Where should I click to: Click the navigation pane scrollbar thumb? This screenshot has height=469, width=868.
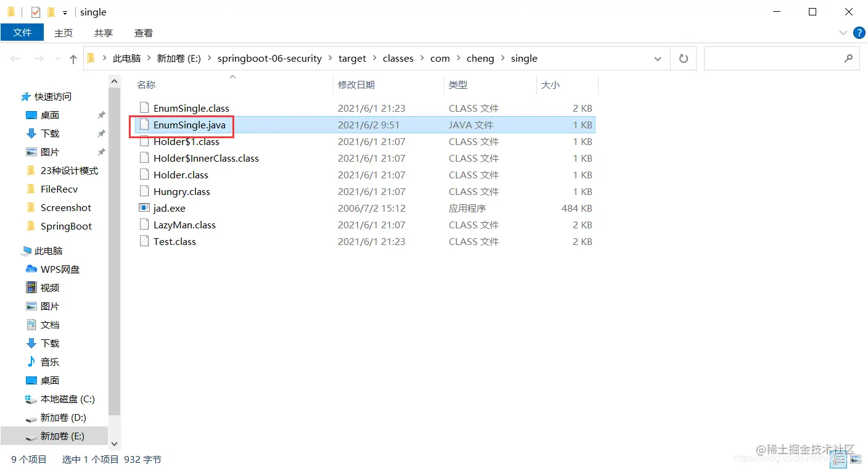click(114, 252)
